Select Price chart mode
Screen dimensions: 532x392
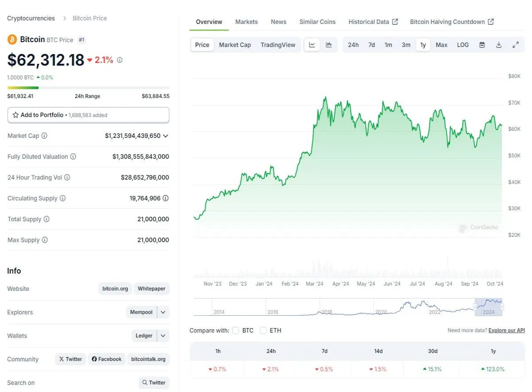coord(202,45)
